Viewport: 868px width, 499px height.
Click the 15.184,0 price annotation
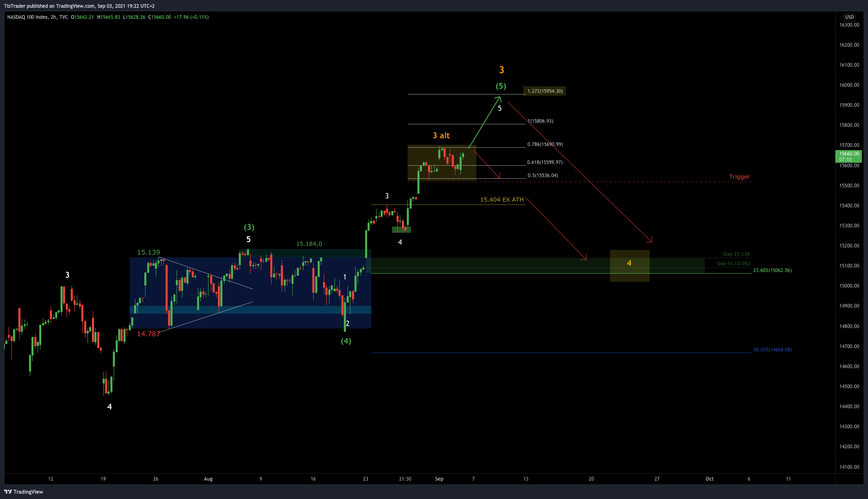[x=309, y=244]
